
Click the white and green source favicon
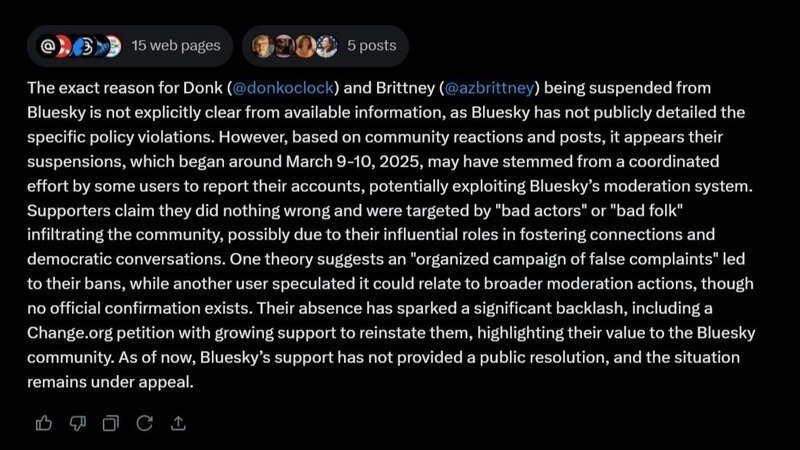pos(113,45)
